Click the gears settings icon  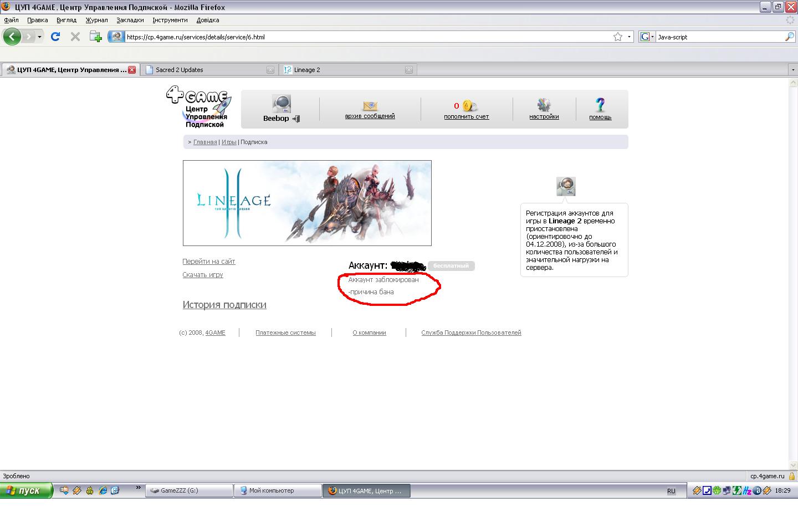coord(544,105)
